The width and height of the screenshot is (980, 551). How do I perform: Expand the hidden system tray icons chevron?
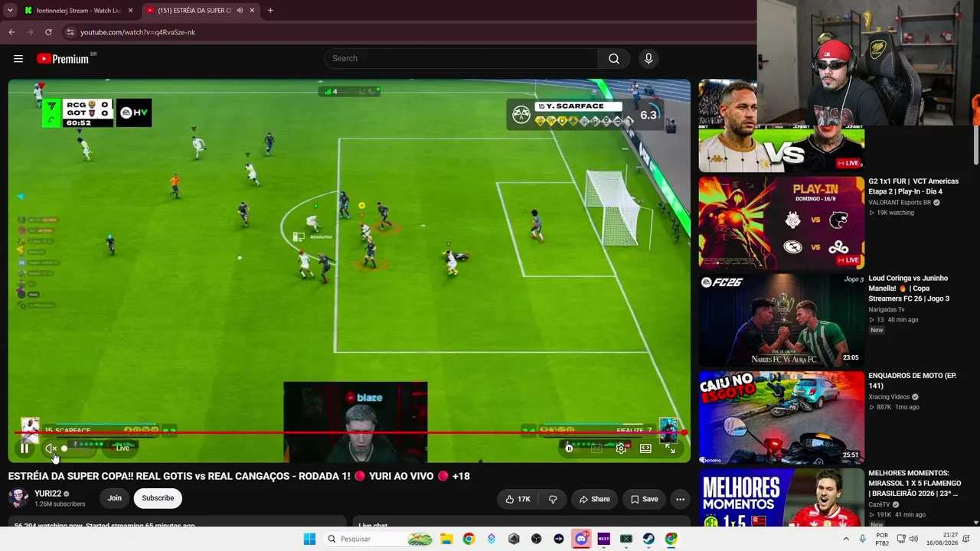846,539
